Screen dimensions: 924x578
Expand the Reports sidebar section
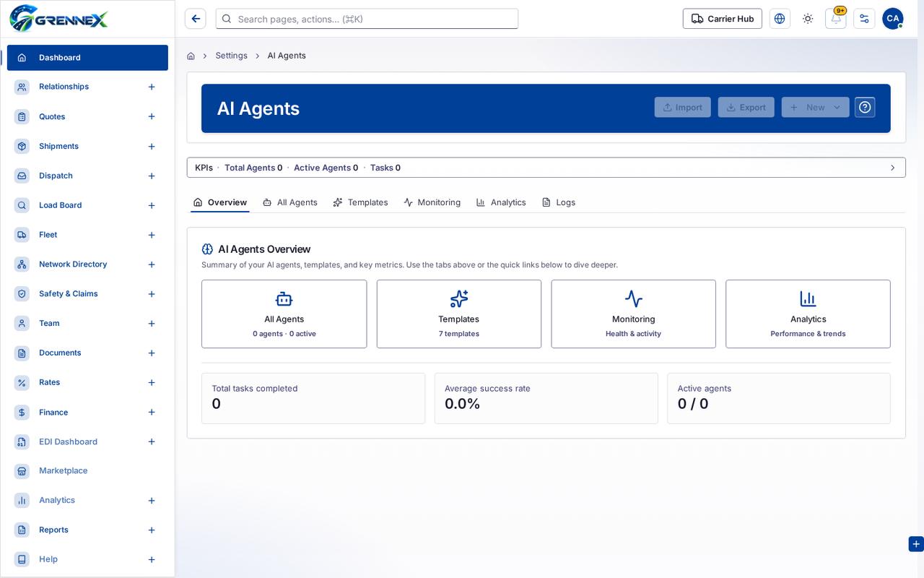pyautogui.click(x=152, y=530)
